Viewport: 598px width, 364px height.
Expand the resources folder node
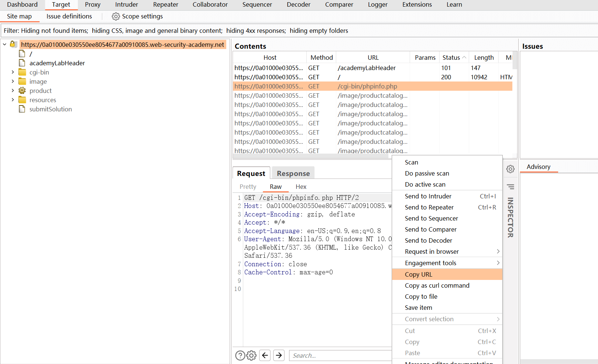click(x=13, y=100)
